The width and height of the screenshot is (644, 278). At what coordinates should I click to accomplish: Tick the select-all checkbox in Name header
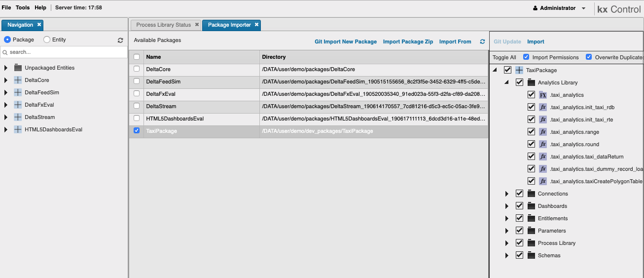pyautogui.click(x=137, y=57)
